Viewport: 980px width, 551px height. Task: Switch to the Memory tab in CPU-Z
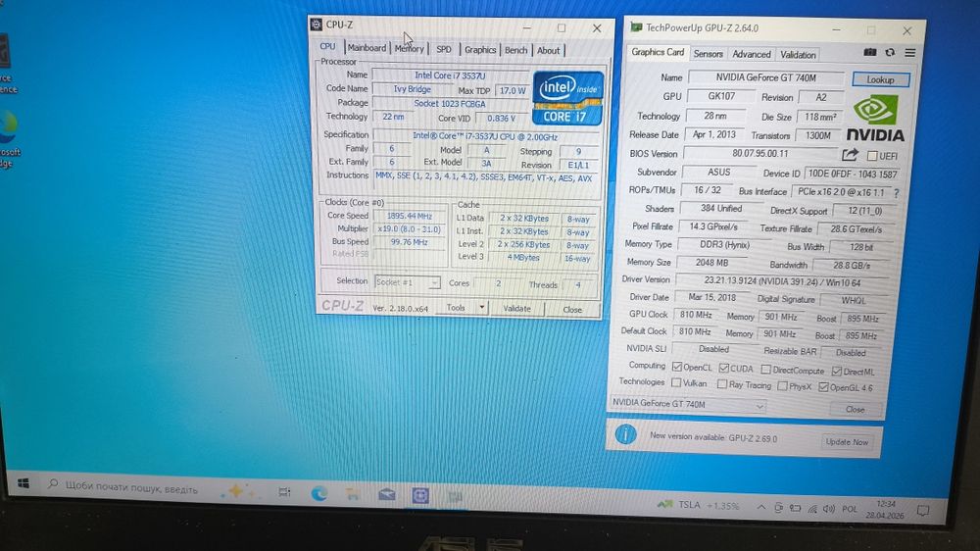410,49
